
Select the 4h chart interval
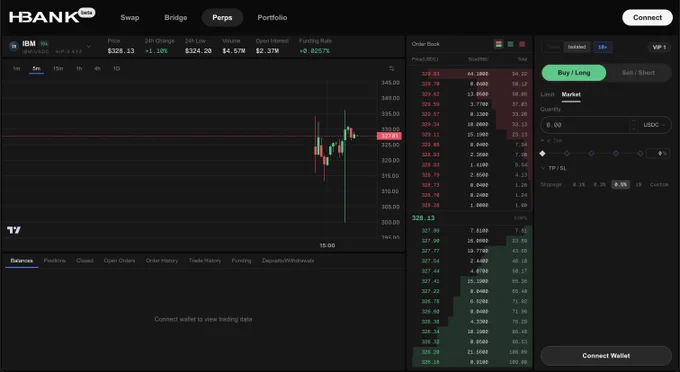click(x=97, y=69)
